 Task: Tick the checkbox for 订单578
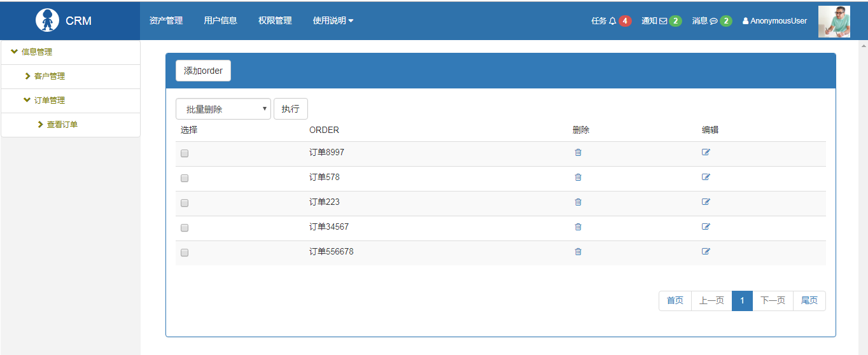tap(185, 178)
